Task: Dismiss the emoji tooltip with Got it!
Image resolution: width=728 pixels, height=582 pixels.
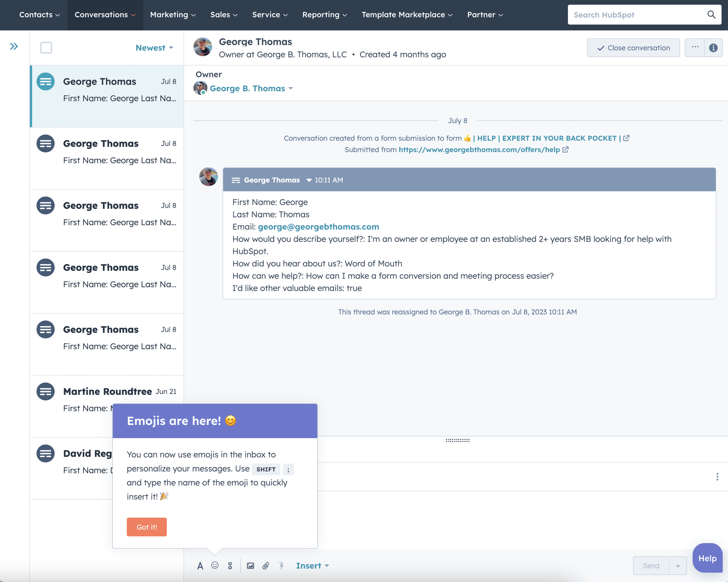Action: pos(146,527)
